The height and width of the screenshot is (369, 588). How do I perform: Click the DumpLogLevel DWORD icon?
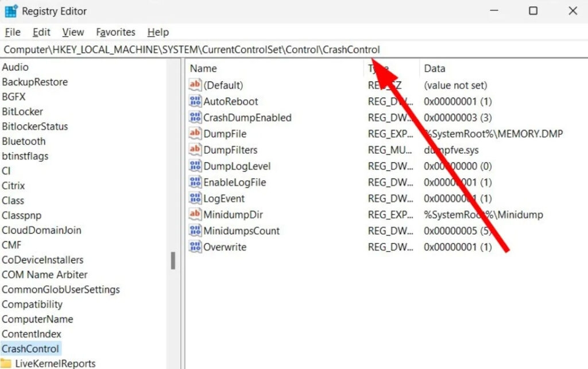pyautogui.click(x=195, y=166)
